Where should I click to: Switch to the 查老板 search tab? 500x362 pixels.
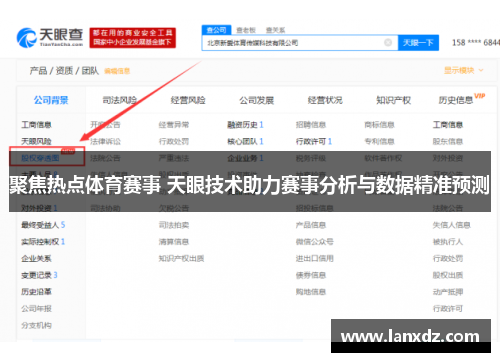pyautogui.click(x=246, y=30)
